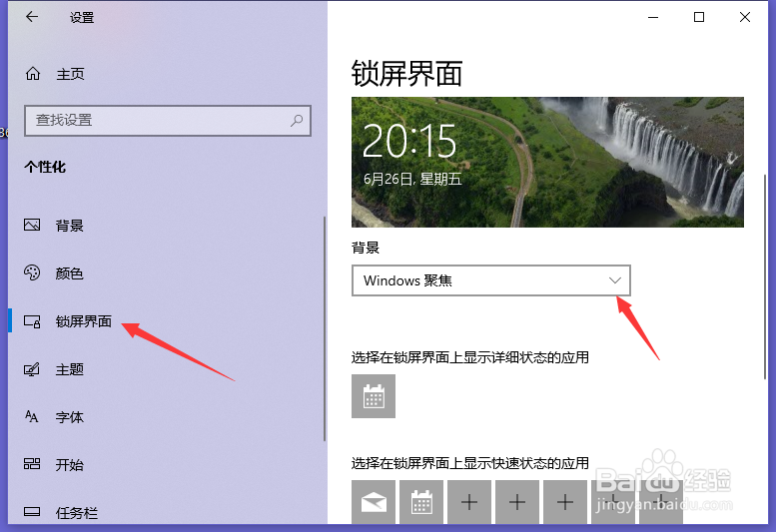Click the search magnifier in 查找设置

click(x=297, y=120)
